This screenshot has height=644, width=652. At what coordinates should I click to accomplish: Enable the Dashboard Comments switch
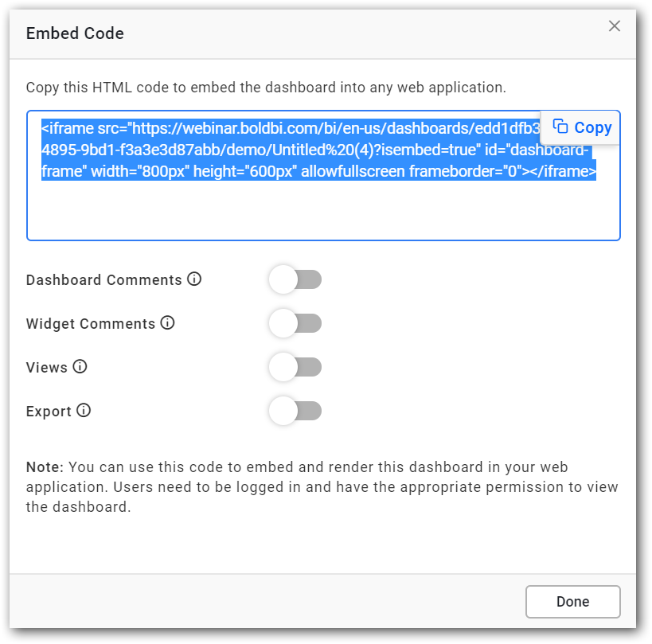point(295,279)
